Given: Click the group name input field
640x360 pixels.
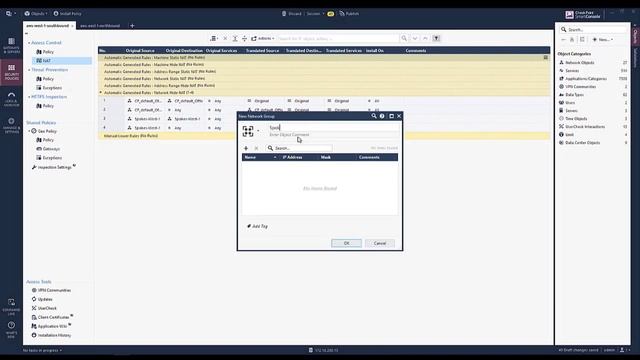Looking at the screenshot, I should 333,127.
